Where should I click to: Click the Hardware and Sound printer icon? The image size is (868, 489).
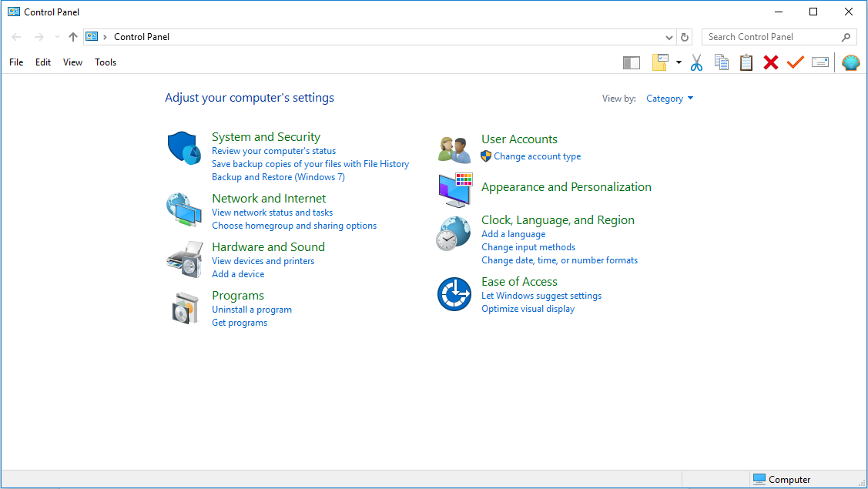point(184,259)
